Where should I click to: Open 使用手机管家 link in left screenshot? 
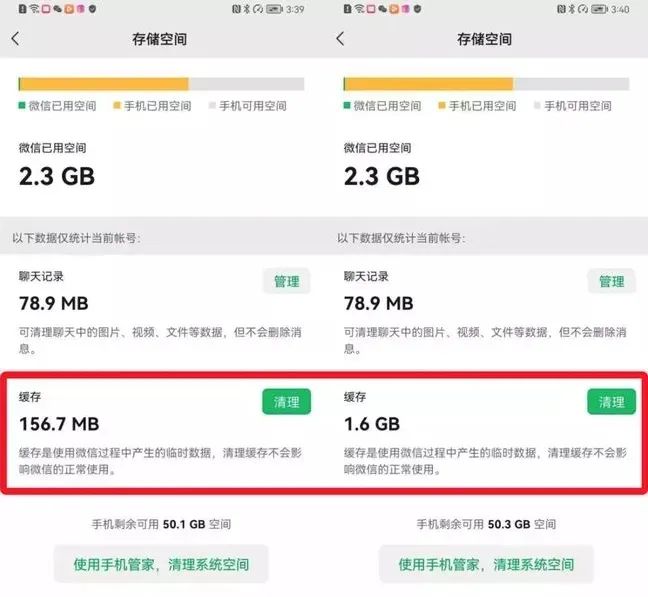click(161, 564)
